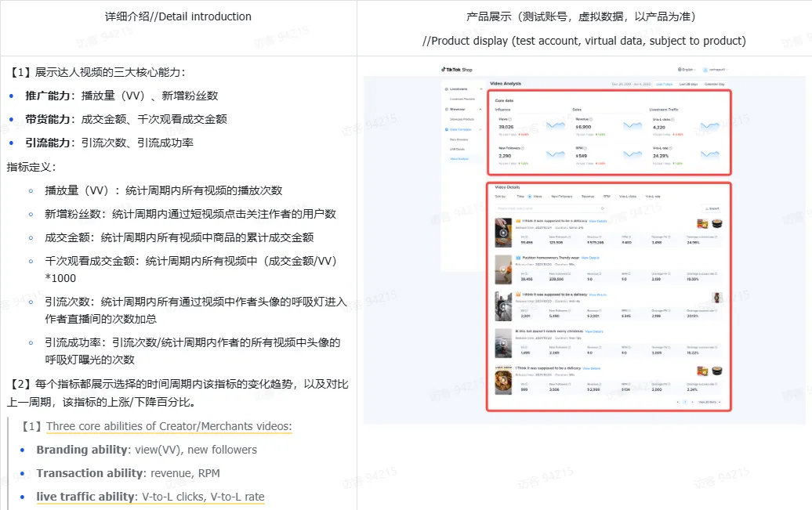This screenshot has width=812, height=510.
Task: Open the English language dropdown
Action: 687,70
